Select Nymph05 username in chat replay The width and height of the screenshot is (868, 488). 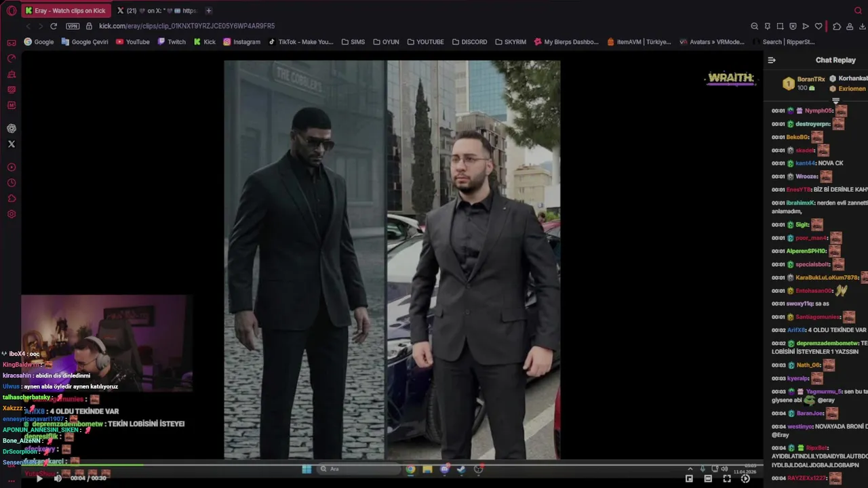click(818, 110)
